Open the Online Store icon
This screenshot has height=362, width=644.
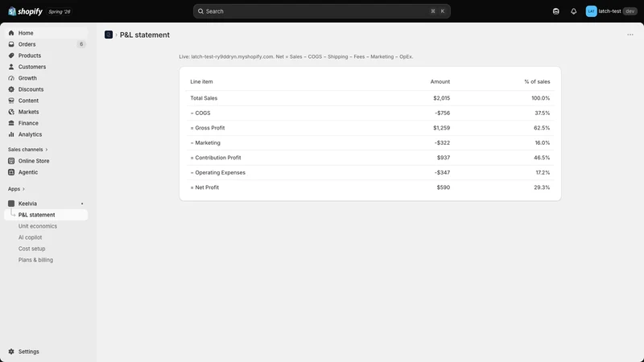pyautogui.click(x=11, y=161)
